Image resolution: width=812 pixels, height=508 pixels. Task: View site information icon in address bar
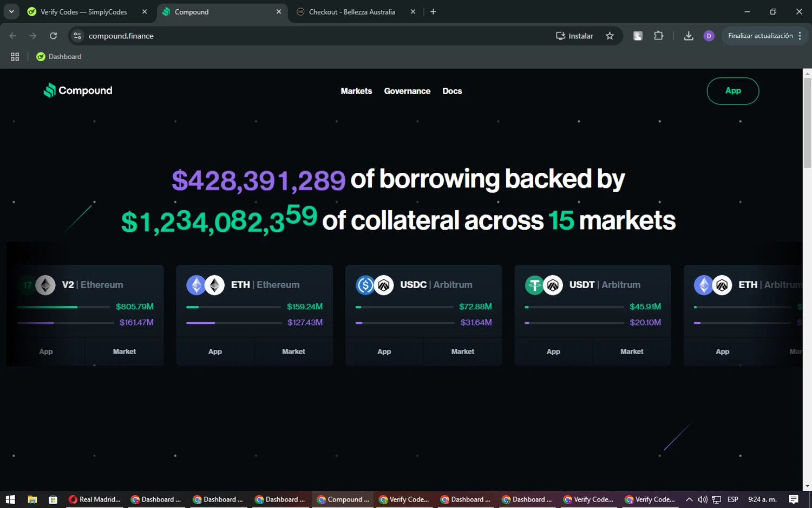[77, 36]
